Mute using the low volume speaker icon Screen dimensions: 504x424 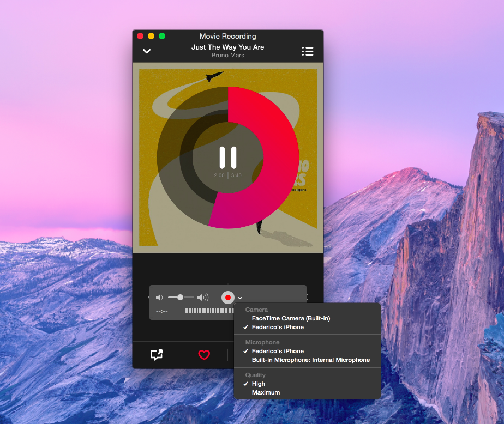click(159, 298)
